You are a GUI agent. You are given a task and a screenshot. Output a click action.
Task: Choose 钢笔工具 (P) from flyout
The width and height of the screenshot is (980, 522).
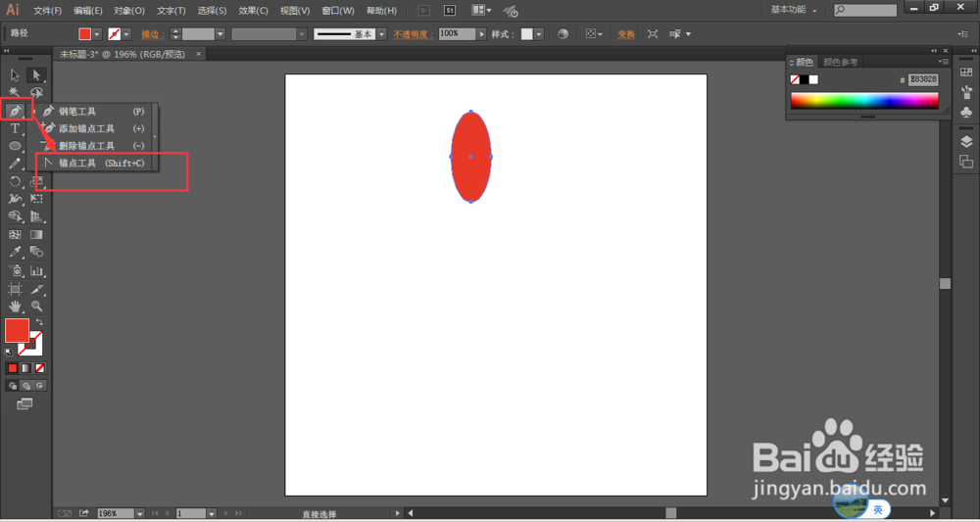94,111
